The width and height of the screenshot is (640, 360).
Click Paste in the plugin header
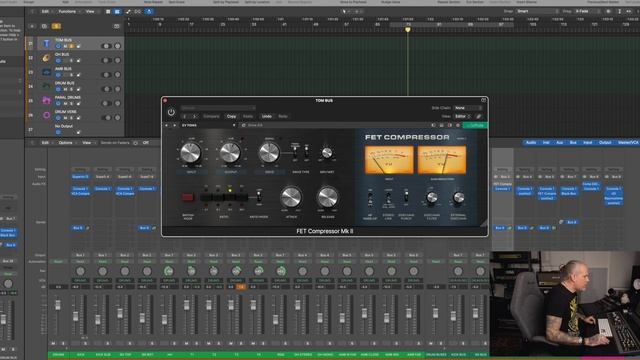point(248,116)
